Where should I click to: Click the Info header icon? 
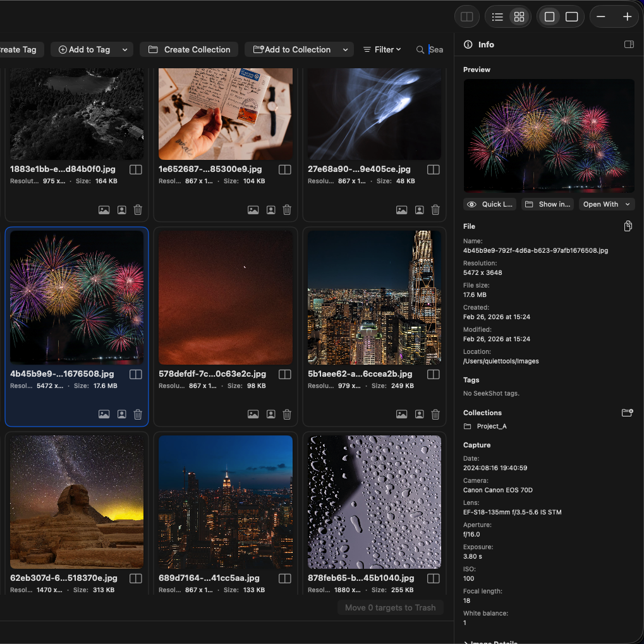468,44
